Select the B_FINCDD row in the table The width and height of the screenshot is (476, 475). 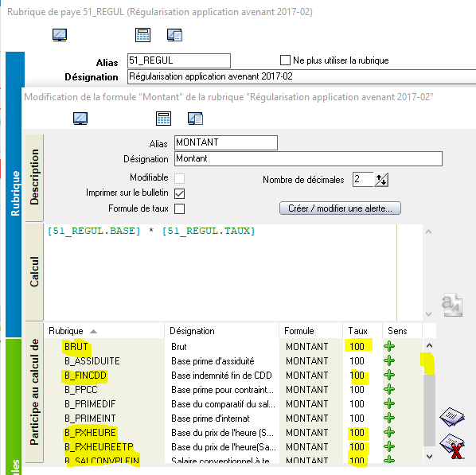coord(233,375)
